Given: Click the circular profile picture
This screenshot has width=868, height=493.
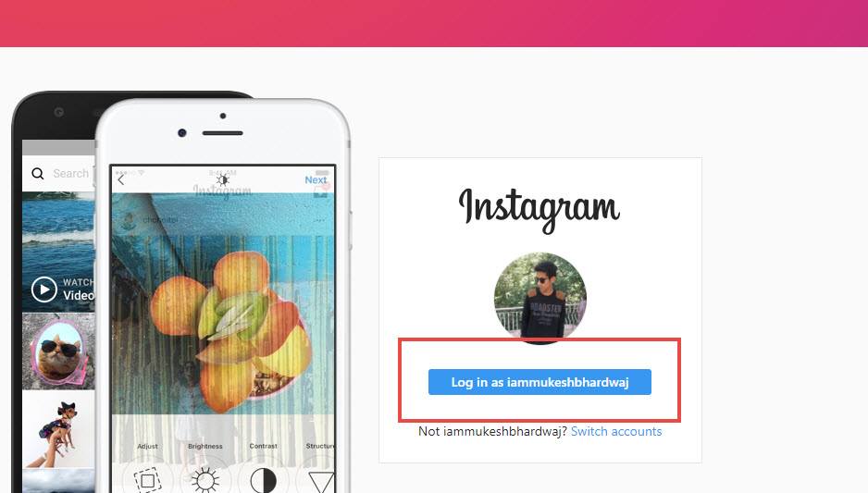Looking at the screenshot, I should pyautogui.click(x=540, y=298).
